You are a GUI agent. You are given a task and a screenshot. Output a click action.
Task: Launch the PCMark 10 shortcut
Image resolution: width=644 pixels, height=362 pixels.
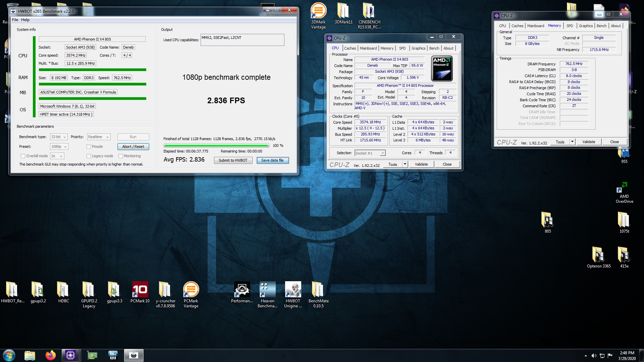pos(140,292)
